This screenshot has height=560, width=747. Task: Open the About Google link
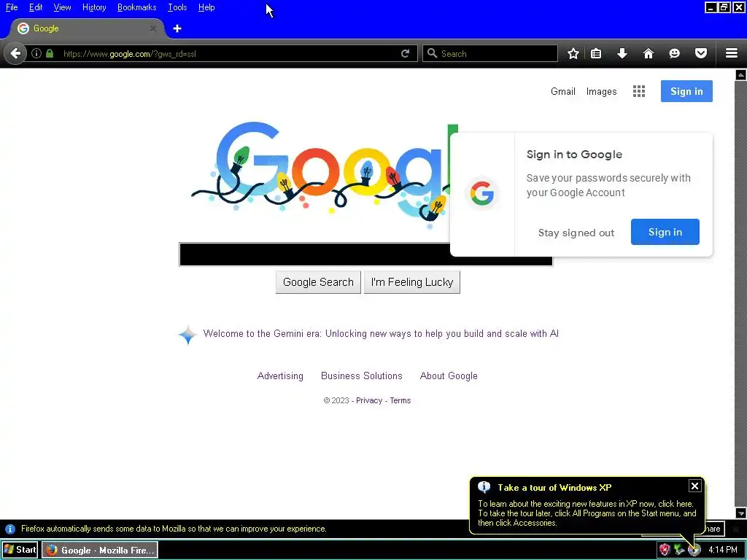[x=449, y=376]
